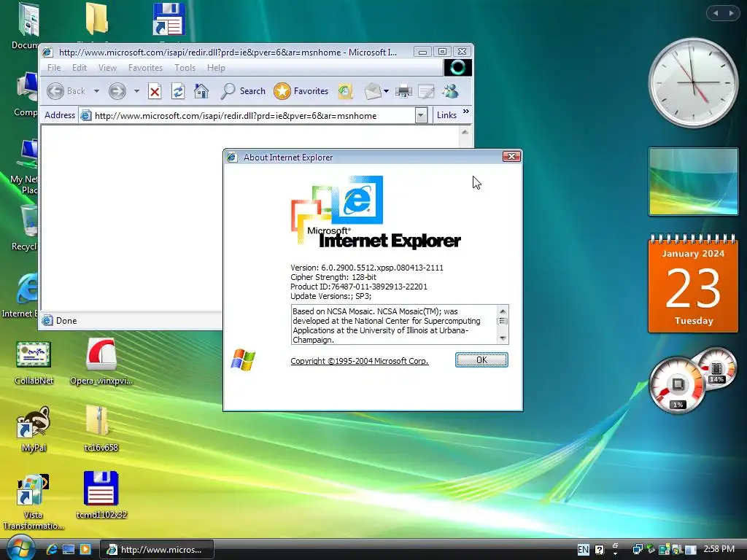The image size is (747, 560).
Task: Click the Back arrow in IE toolbar
Action: coord(55,91)
